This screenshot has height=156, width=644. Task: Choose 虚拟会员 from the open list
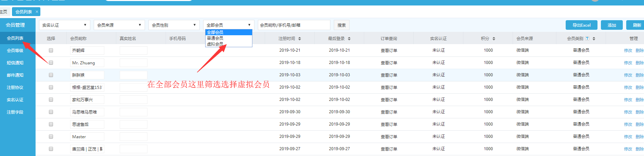(x=215, y=44)
